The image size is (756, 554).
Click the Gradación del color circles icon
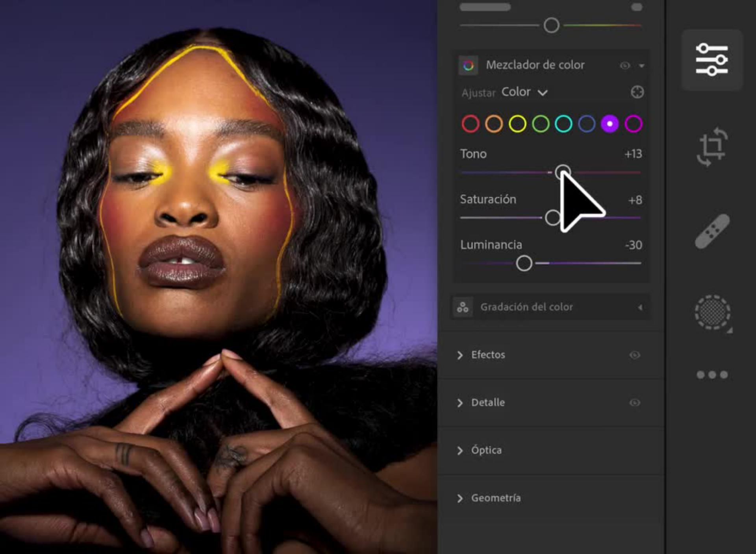(463, 307)
